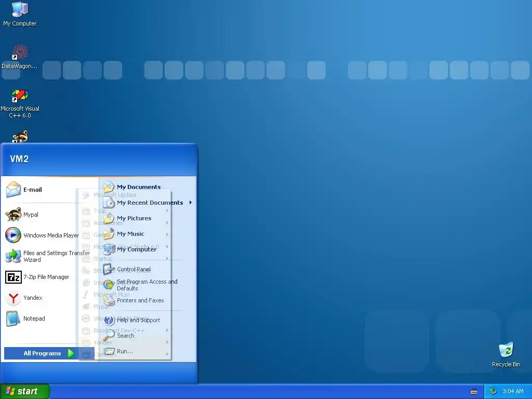Open My Music folder

[148, 234]
